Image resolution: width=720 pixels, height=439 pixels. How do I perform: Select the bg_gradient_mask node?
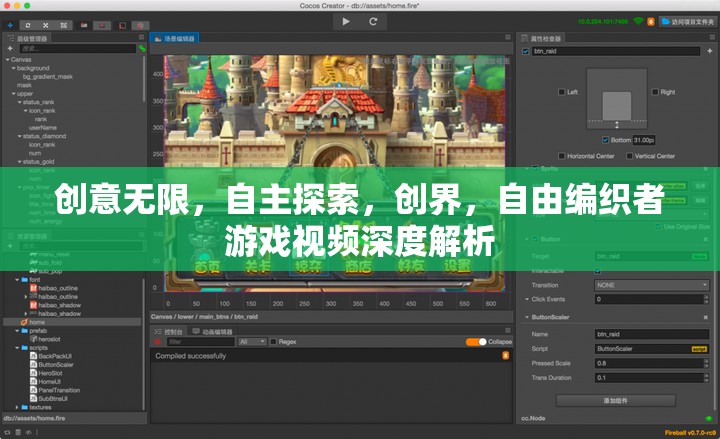point(48,77)
